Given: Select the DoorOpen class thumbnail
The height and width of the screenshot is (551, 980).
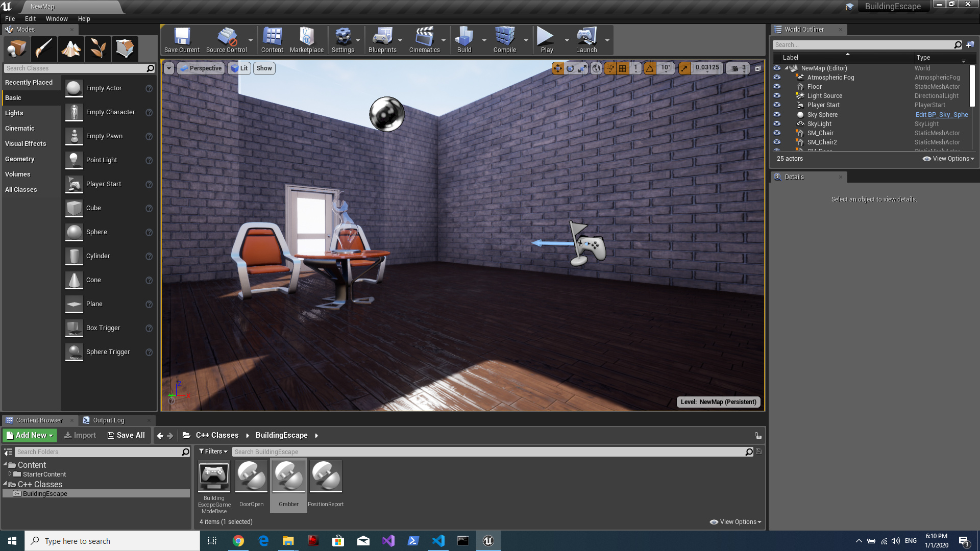Looking at the screenshot, I should point(251,476).
